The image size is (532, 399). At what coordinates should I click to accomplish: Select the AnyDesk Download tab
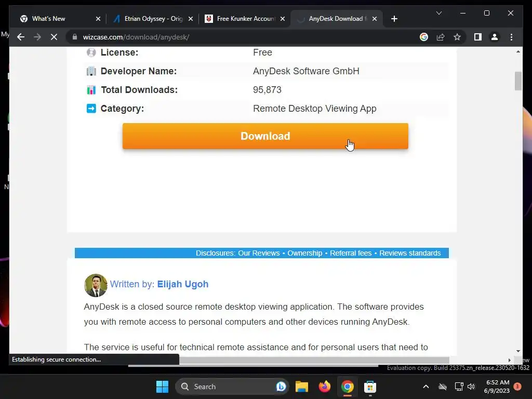coord(337,19)
